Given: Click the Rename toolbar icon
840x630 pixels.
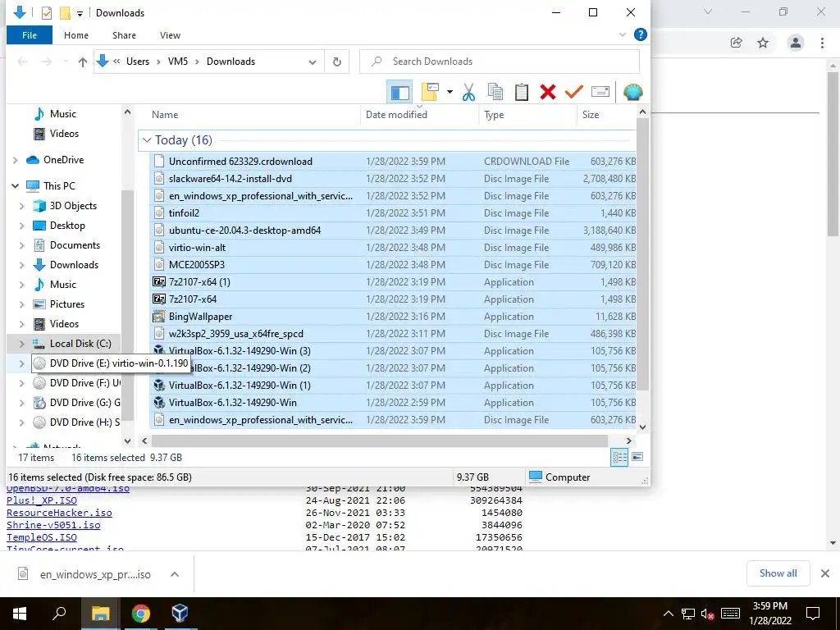Looking at the screenshot, I should (600, 92).
